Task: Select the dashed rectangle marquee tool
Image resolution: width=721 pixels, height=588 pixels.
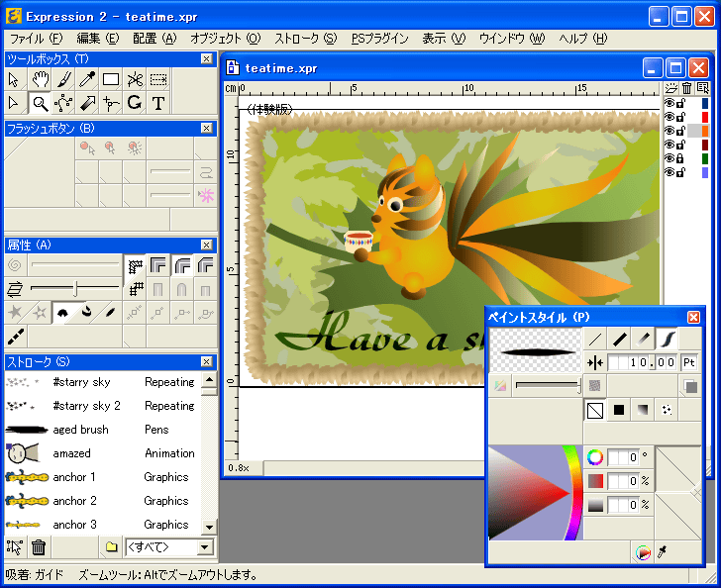Action: click(x=158, y=80)
